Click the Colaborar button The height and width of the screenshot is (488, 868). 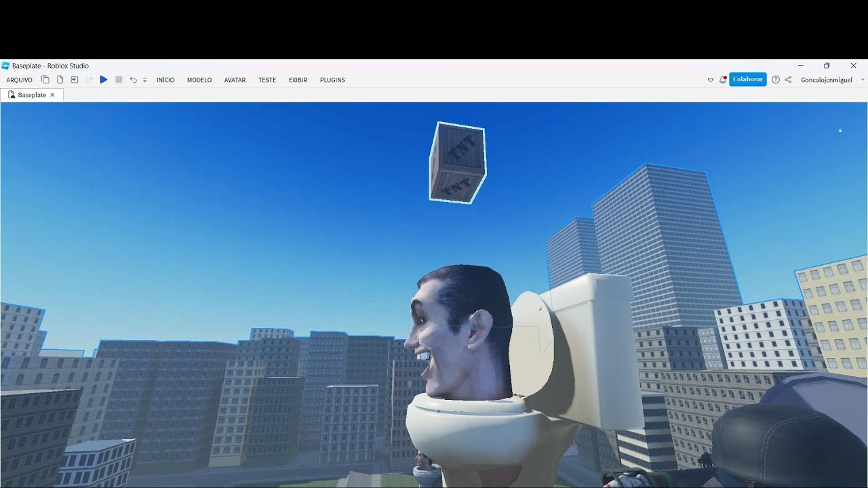point(748,79)
